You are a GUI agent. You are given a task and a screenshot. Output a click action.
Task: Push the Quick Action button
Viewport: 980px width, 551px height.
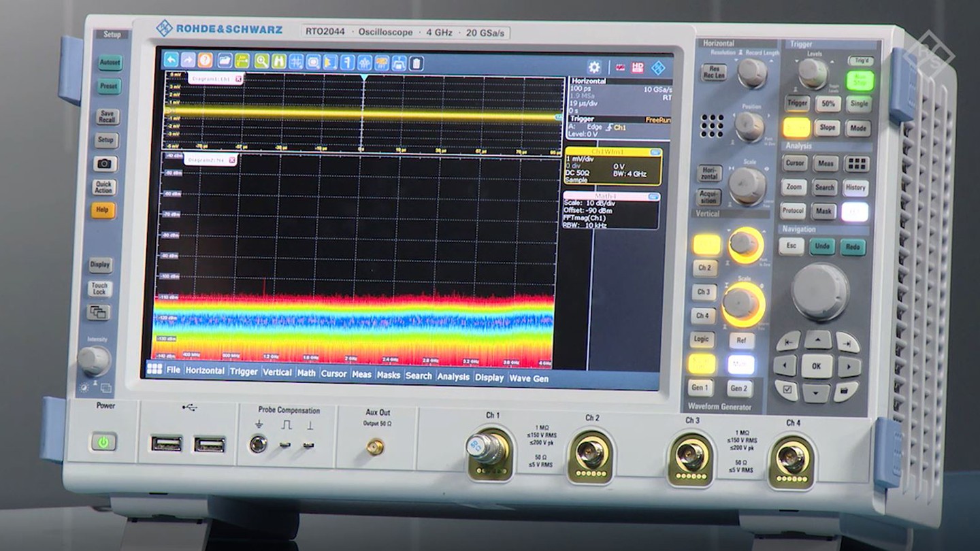click(103, 187)
